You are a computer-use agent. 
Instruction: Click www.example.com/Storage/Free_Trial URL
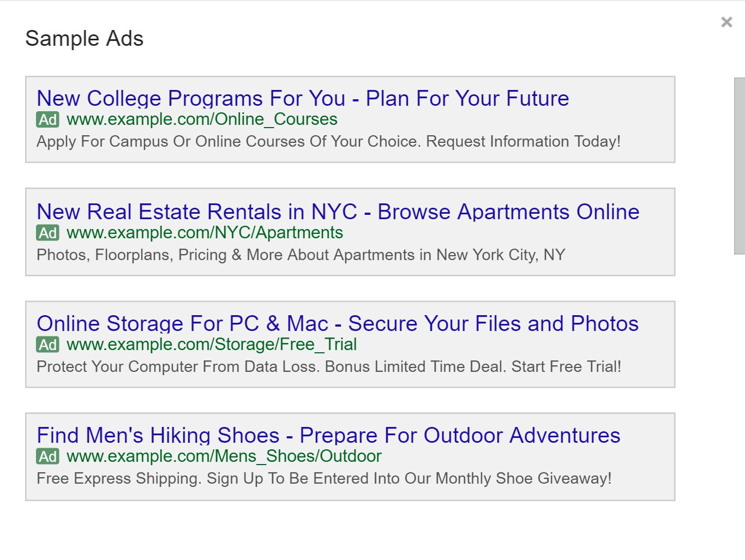[212, 345]
